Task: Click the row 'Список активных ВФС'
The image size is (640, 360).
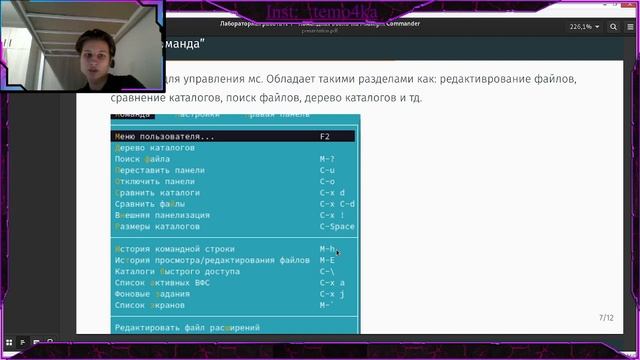Action: coord(233,283)
